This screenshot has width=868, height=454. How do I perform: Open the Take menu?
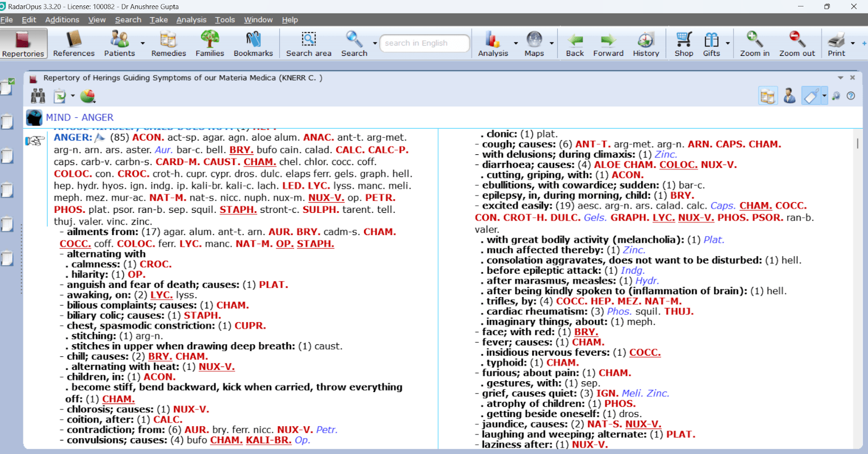point(158,20)
